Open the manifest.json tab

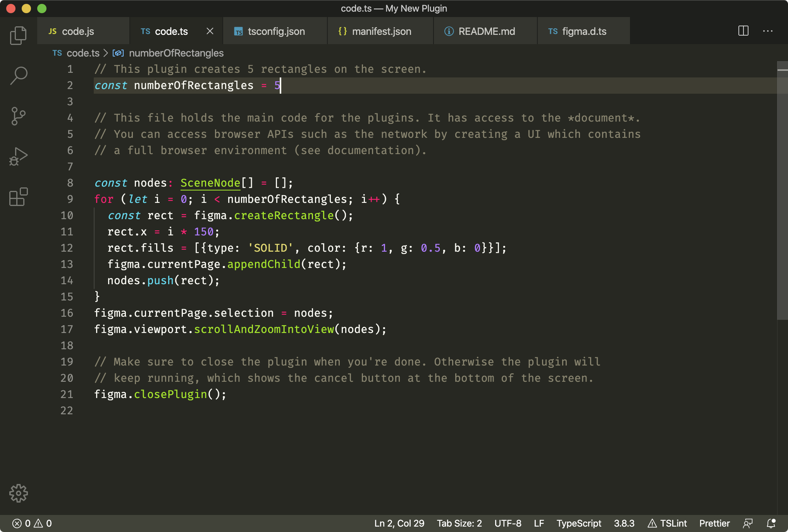point(381,31)
